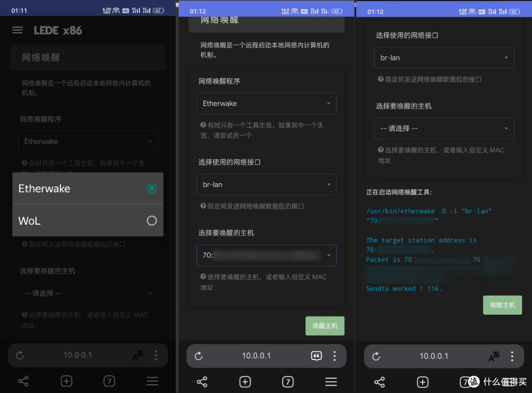Tap the quote bubble icon in middle address bar

316,356
